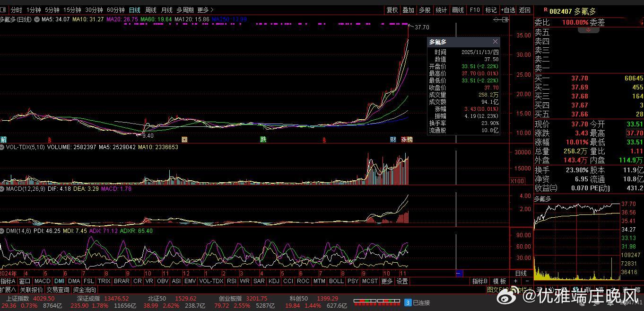Open the 模板 menu

499,281
